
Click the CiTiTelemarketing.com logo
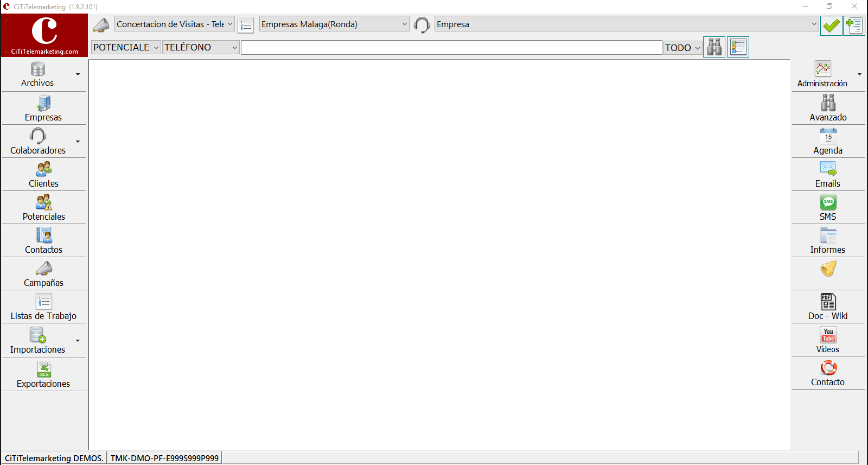click(x=44, y=35)
